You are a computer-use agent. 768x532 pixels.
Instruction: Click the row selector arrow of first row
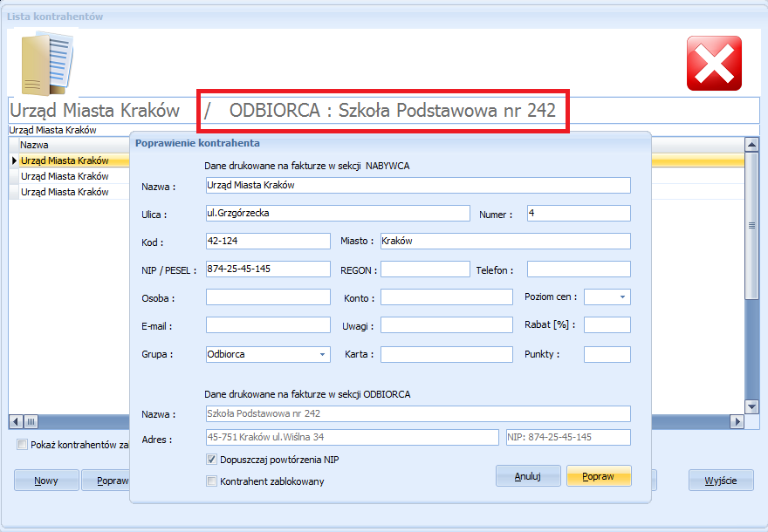[x=14, y=160]
